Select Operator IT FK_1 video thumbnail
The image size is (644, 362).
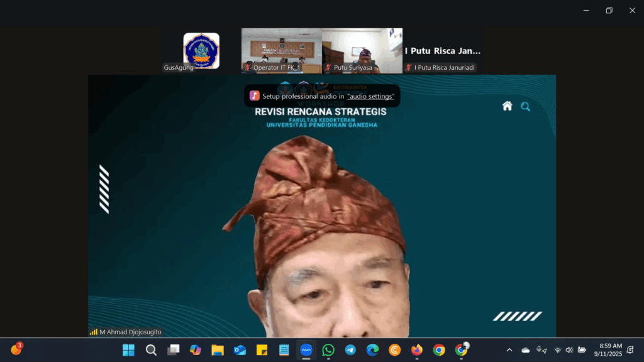coord(282,50)
